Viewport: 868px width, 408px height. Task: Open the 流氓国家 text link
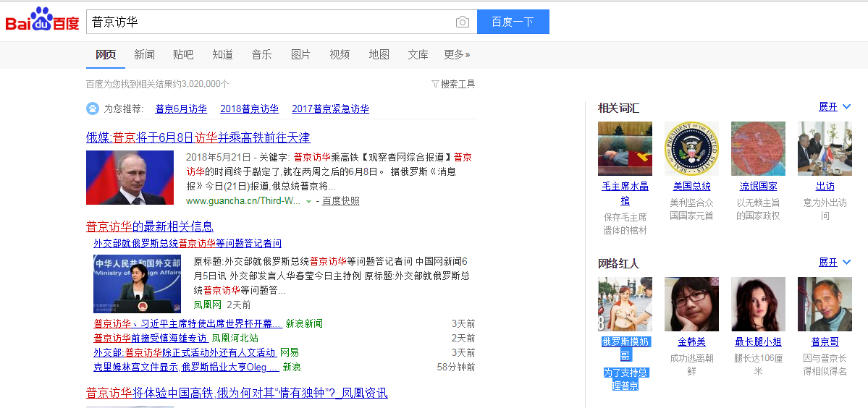(x=759, y=187)
